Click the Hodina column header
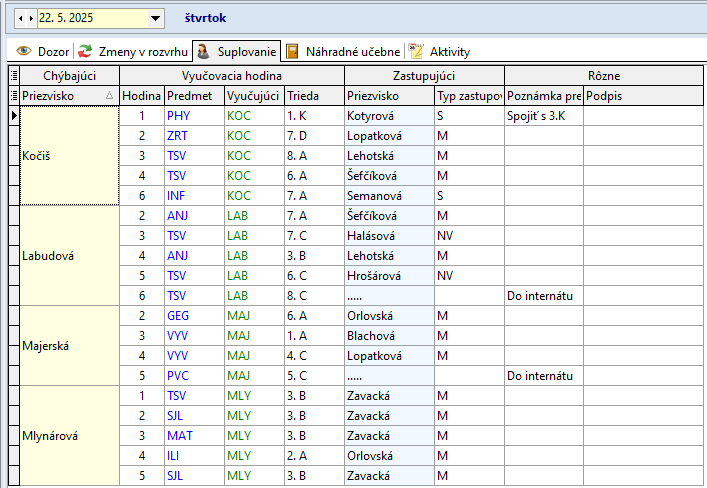The width and height of the screenshot is (707, 488). (142, 96)
